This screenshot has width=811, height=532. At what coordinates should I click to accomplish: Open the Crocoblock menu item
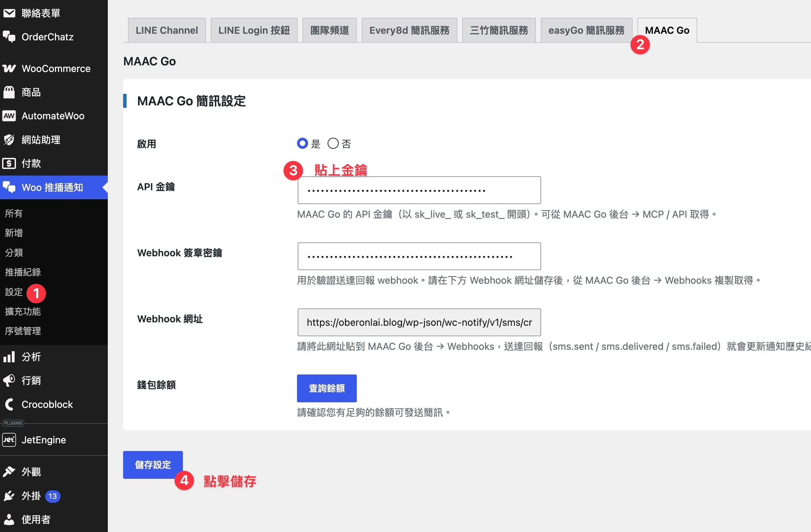[x=54, y=404]
